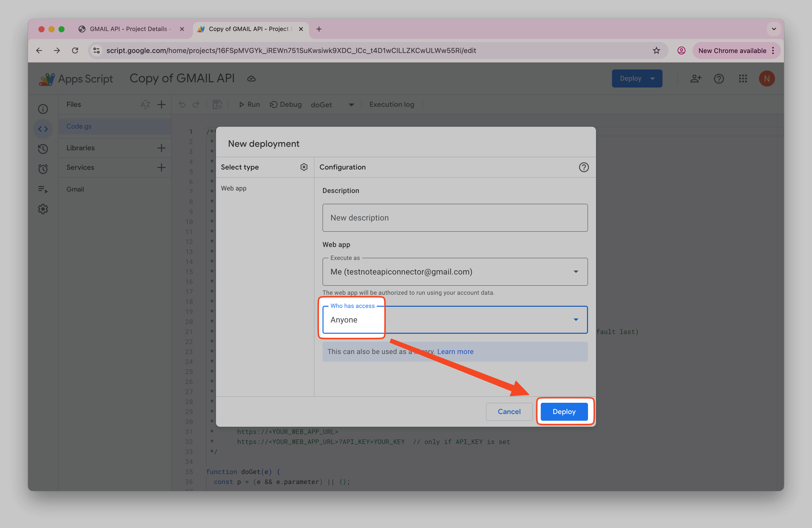Click the Gmail service entry
The height and width of the screenshot is (528, 812).
(x=75, y=189)
